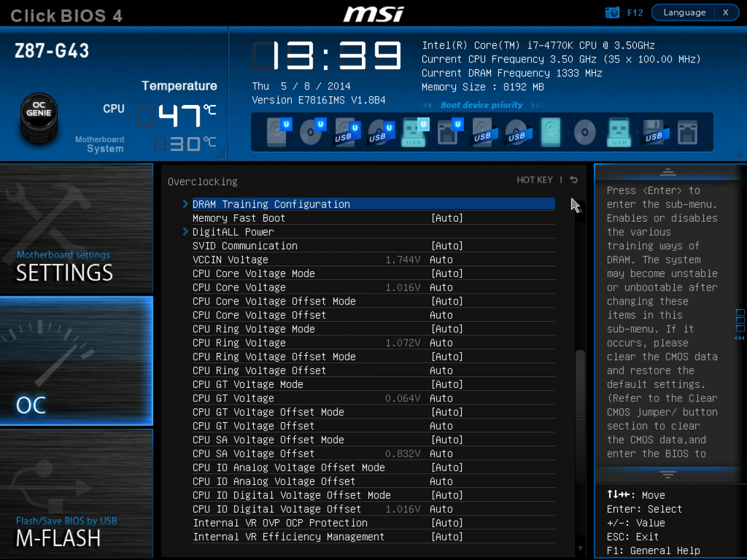Open M-FLASH BIOS flashing section
747x560 pixels.
coord(76,494)
